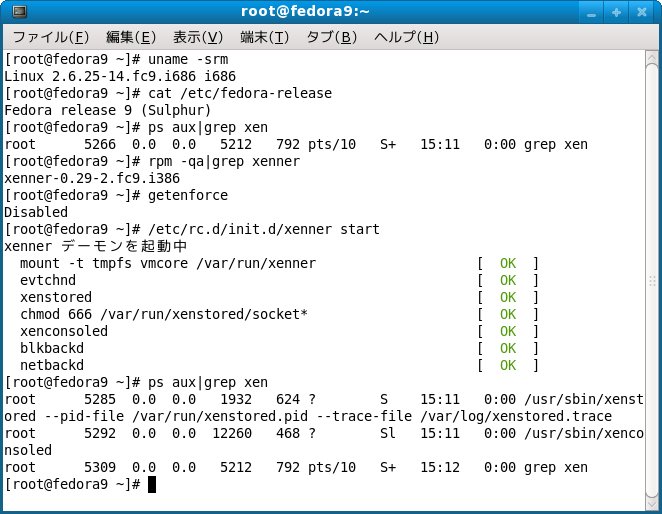
Task: Click the netbackd service line
Action: pyautogui.click(x=52, y=365)
